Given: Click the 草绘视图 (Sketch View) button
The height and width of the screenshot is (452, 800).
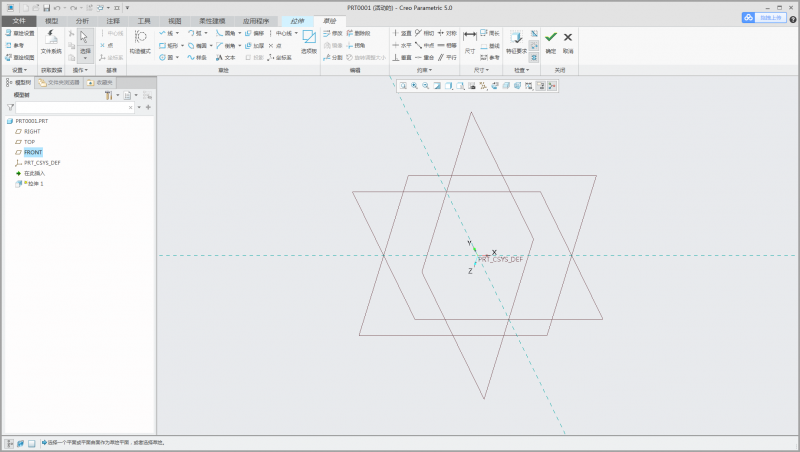Looking at the screenshot, I should pyautogui.click(x=20, y=58).
